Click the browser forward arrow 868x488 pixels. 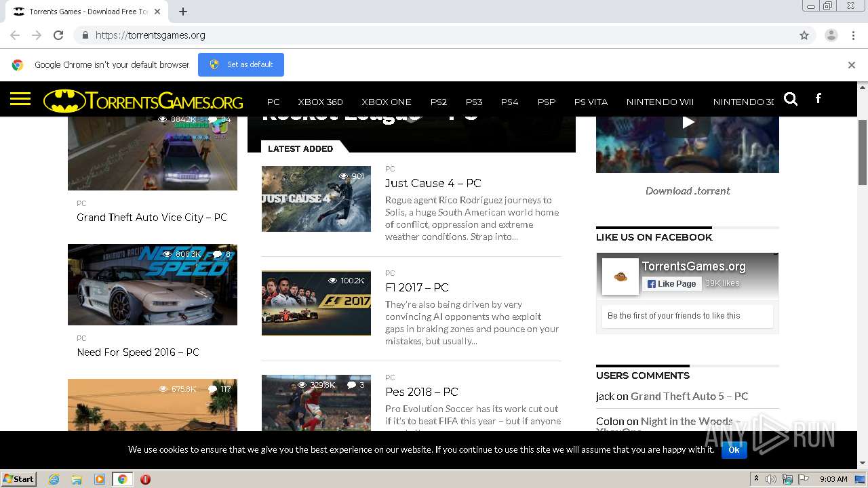click(37, 35)
